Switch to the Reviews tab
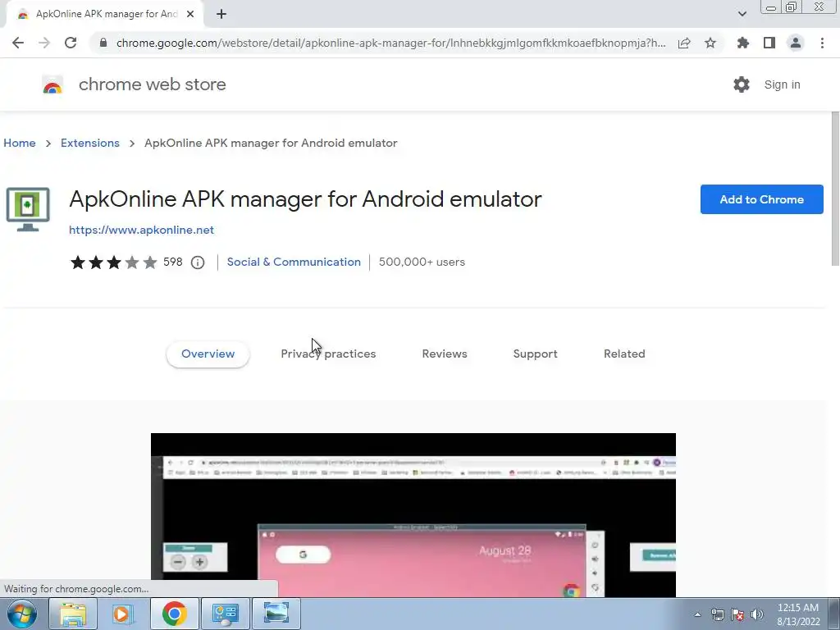The height and width of the screenshot is (630, 840). [445, 354]
